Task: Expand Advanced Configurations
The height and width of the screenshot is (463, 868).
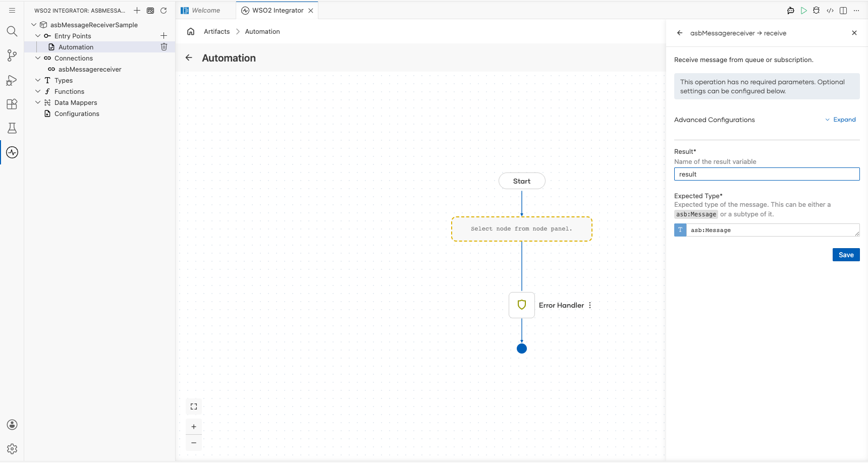Action: tap(840, 120)
